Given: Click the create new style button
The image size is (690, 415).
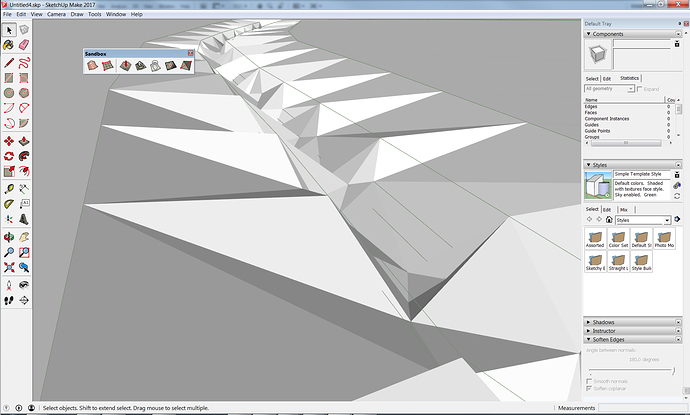Looking at the screenshot, I should (x=677, y=185).
